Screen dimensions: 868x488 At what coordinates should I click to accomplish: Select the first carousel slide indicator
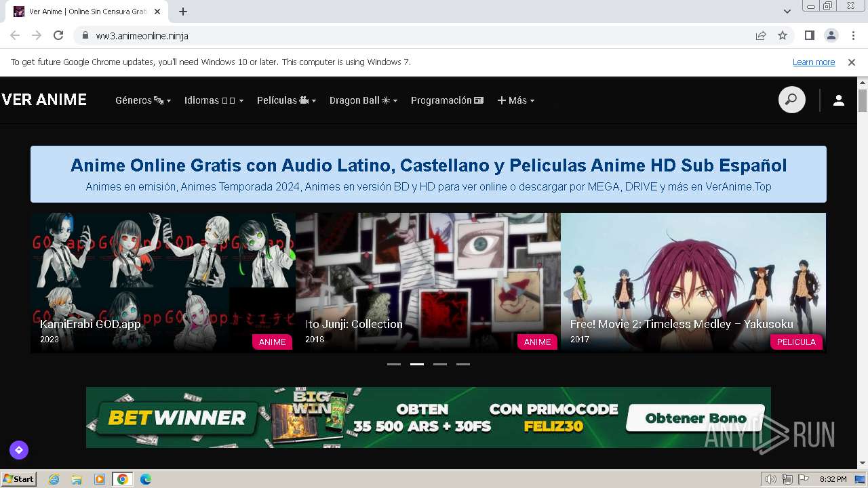click(394, 364)
